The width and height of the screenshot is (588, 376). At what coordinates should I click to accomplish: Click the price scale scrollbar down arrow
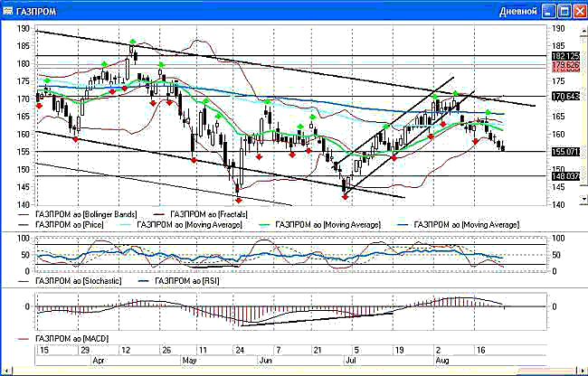583,200
